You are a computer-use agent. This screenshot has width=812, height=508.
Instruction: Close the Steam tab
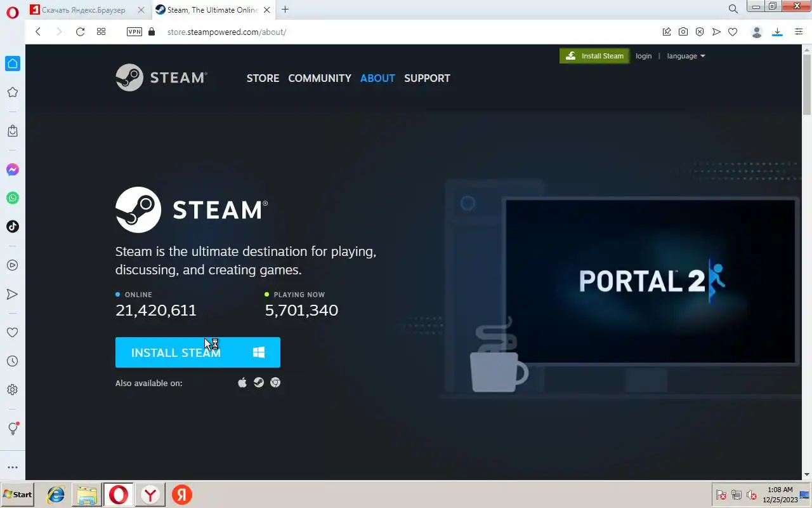tap(267, 10)
